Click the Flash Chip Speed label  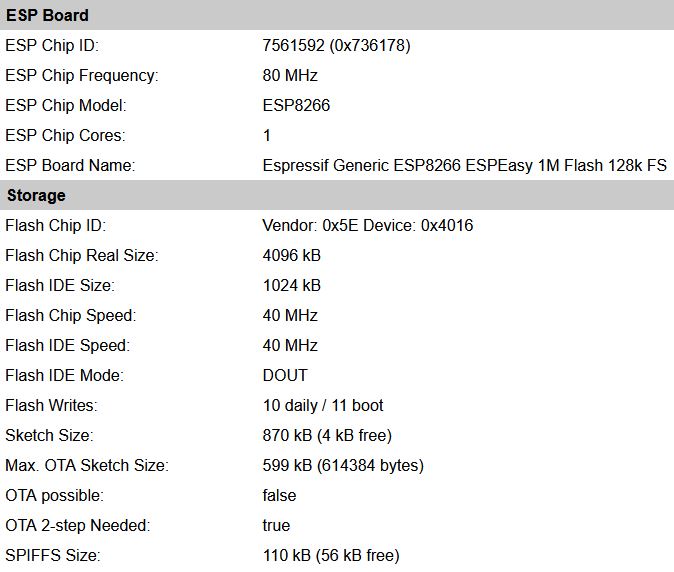tap(70, 315)
